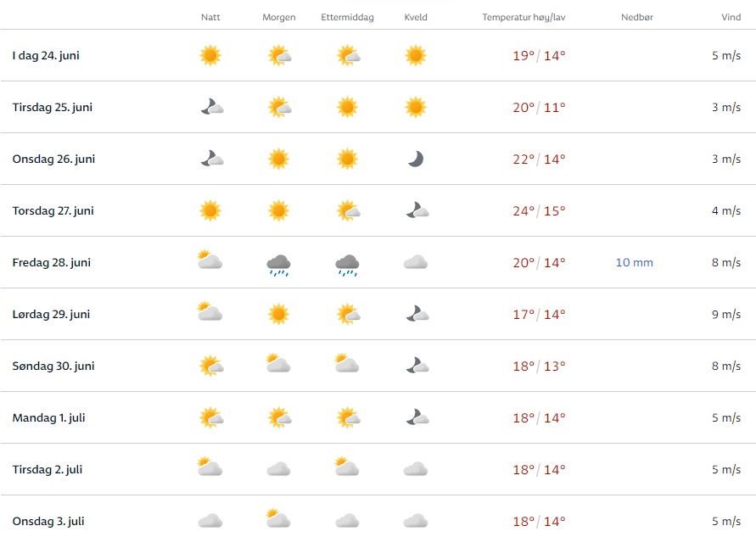Screen dimensions: 756x537
Task: Click the 10 mm precipitation value
Action: (635, 263)
